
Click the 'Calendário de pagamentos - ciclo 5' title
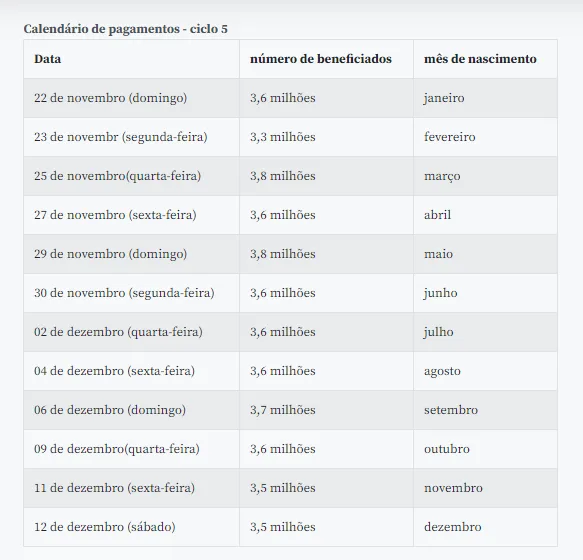pyautogui.click(x=125, y=29)
